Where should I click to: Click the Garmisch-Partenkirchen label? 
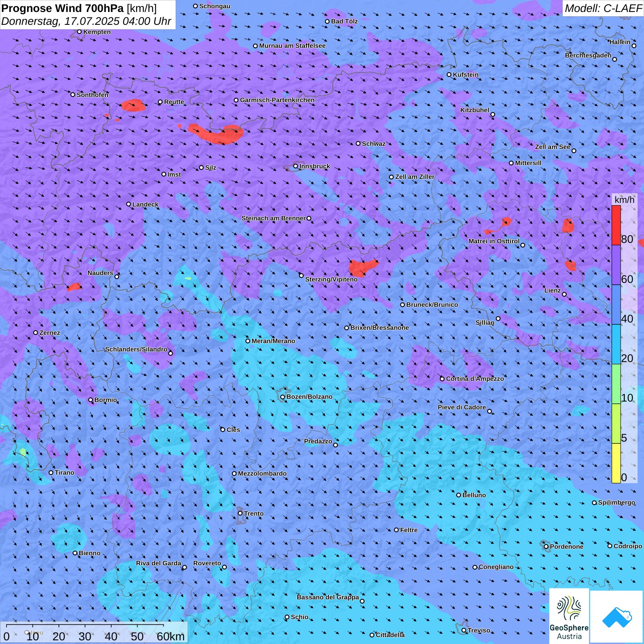(x=277, y=100)
